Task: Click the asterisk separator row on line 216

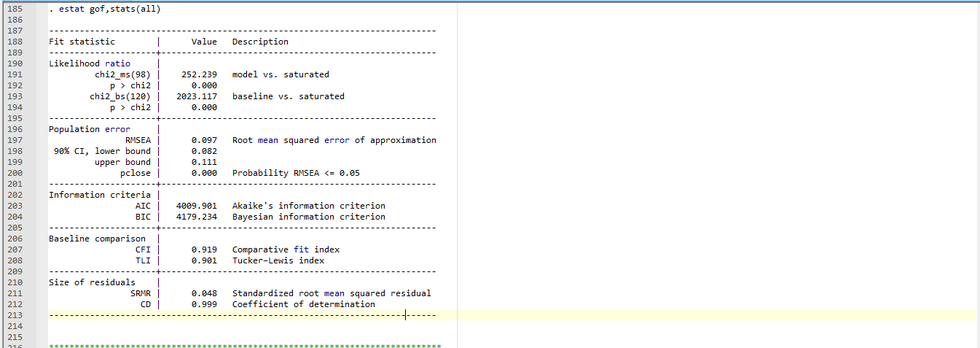Action: pos(244,345)
